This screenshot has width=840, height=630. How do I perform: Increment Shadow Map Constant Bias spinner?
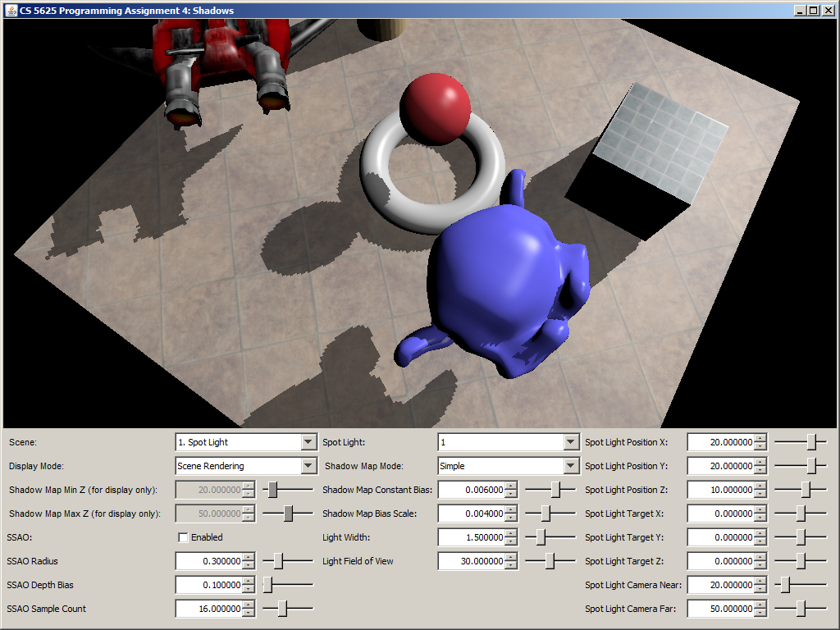pyautogui.click(x=512, y=486)
